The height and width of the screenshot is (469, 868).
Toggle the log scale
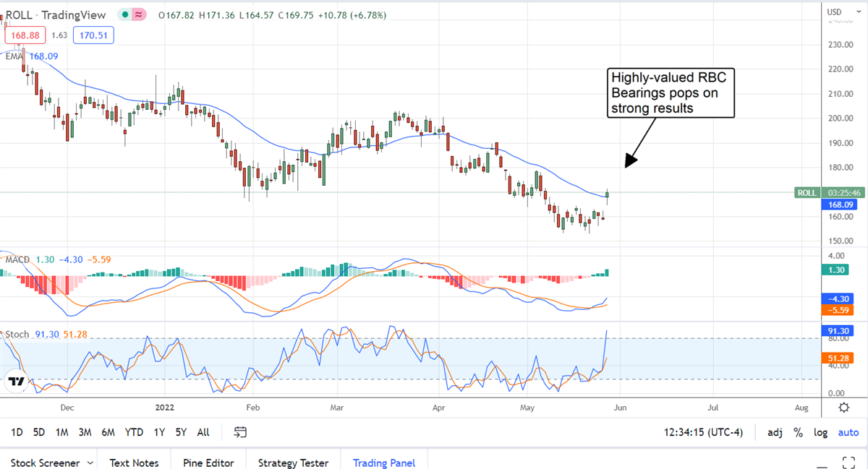click(x=820, y=432)
